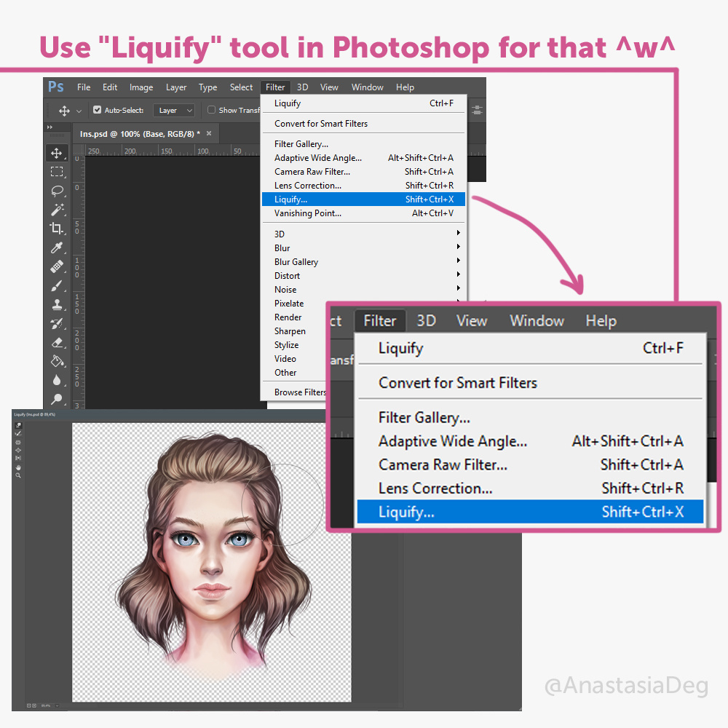This screenshot has height=728, width=728.
Task: Open the Select menu
Action: [242, 87]
